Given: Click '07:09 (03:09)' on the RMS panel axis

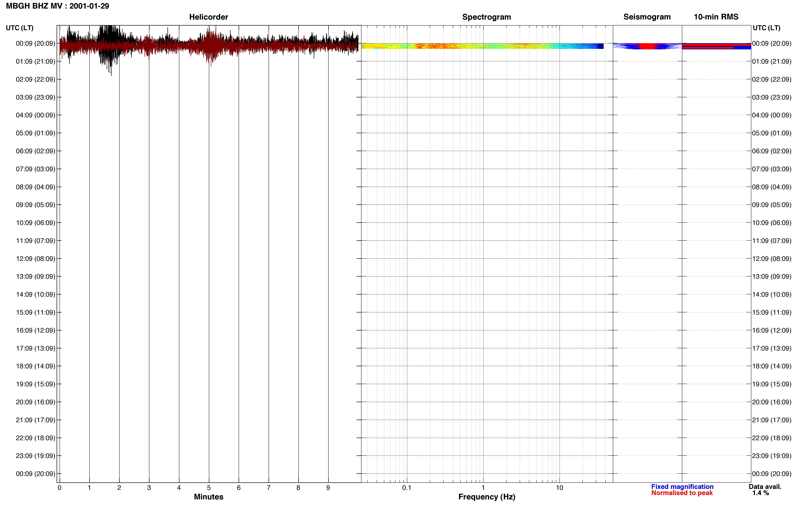Looking at the screenshot, I should tap(772, 169).
